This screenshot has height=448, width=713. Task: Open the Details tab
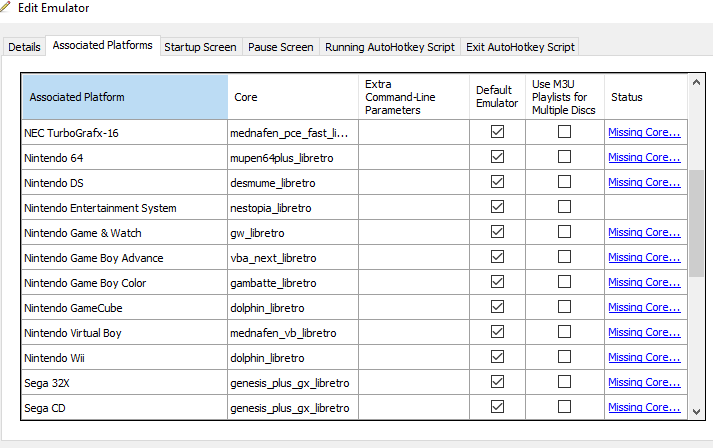point(24,47)
